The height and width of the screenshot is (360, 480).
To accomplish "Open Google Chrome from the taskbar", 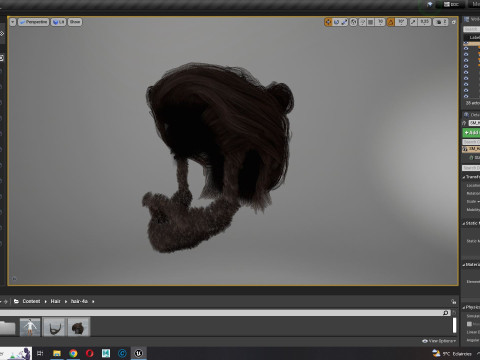I will pos(73,353).
